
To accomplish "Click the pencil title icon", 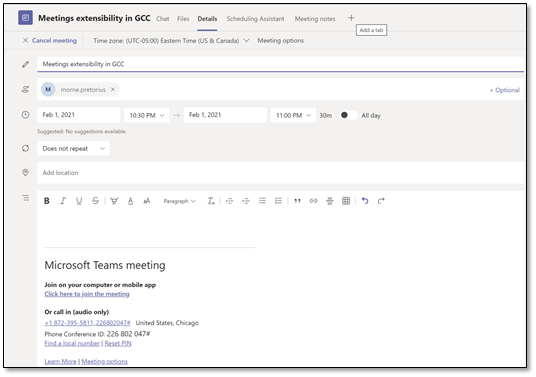I will (x=25, y=64).
